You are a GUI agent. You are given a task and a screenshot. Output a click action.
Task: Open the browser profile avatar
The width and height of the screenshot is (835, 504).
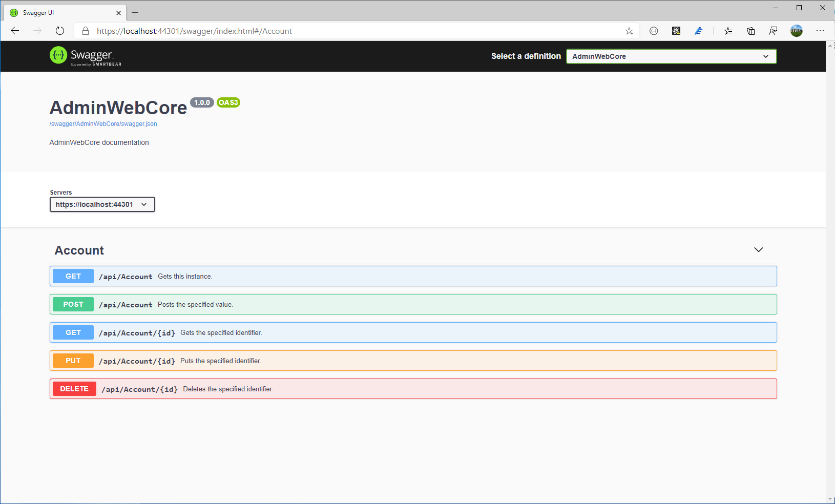(x=797, y=31)
